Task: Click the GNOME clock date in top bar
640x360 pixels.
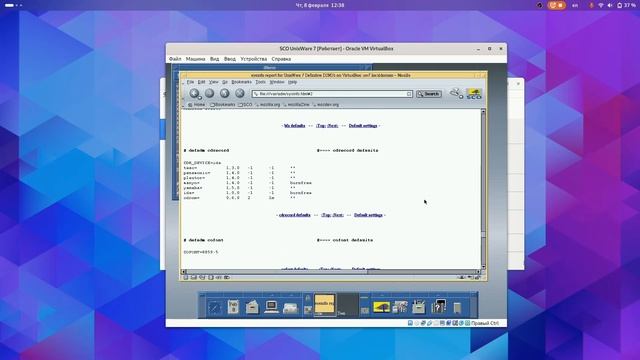Action: click(320, 5)
